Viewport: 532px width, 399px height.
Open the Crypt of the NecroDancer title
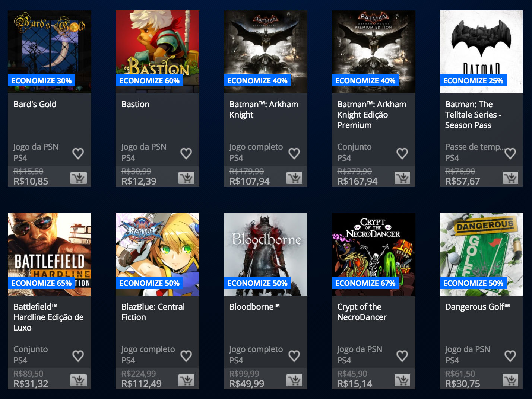[x=362, y=312]
